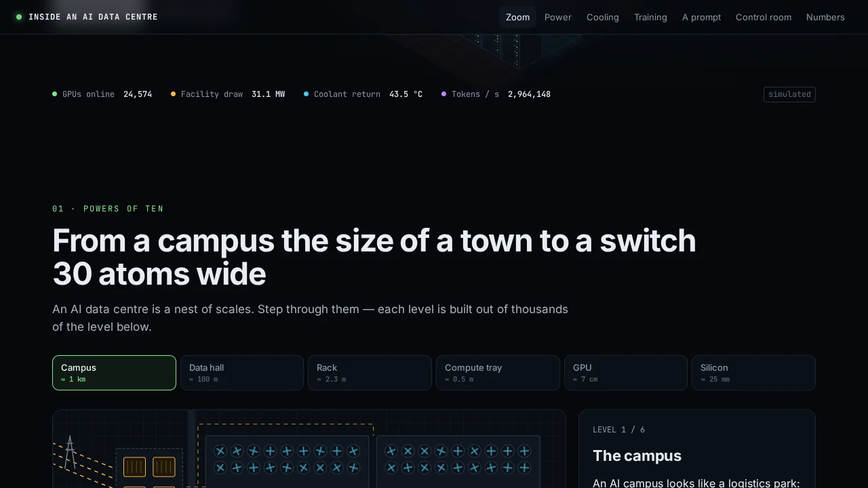
Task: Click the headline From a campus the size of a town
Action: point(374,258)
